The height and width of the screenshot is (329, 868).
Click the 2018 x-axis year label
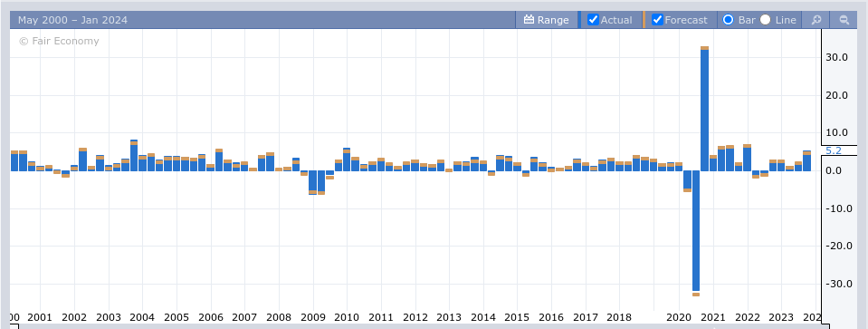619,318
